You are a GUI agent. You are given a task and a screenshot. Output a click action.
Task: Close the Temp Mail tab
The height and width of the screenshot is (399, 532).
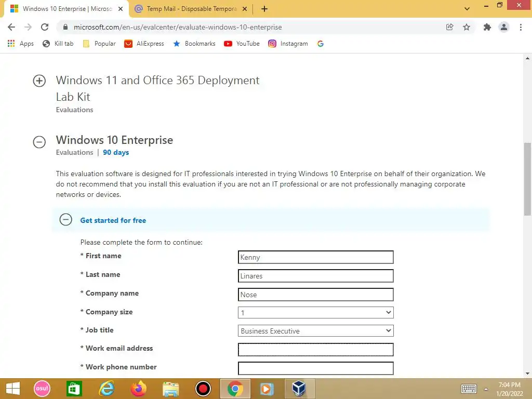(245, 9)
